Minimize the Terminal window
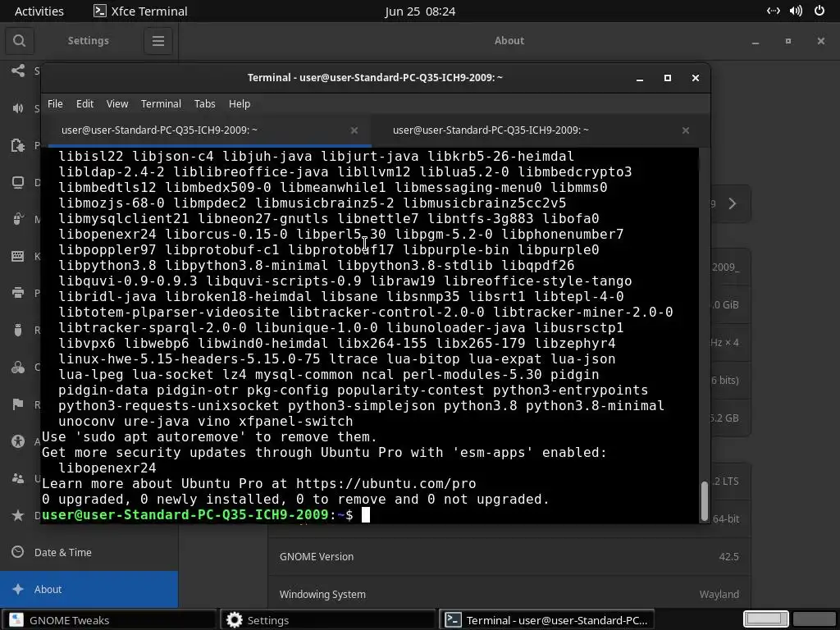 640,78
